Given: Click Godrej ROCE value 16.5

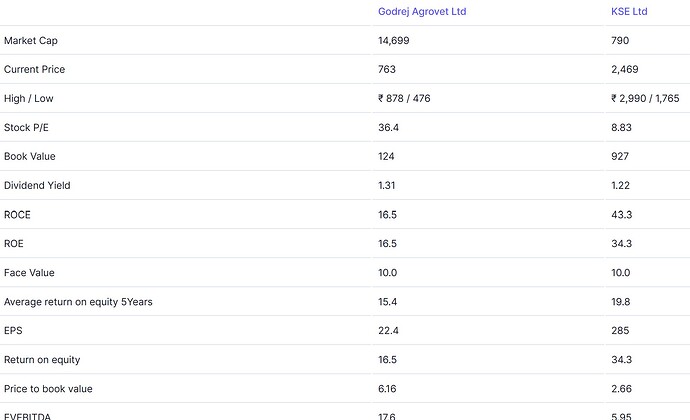Looking at the screenshot, I should coord(387,215).
